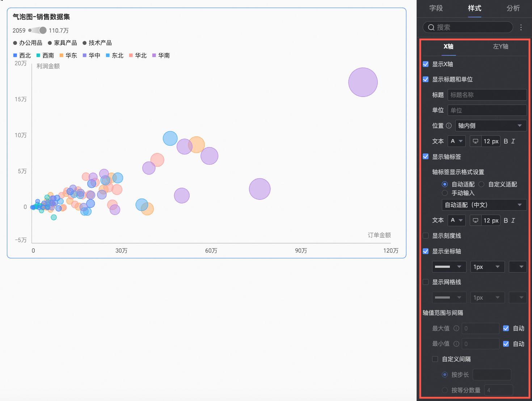Toggle 家具产品 legend marker
Image resolution: width=532 pixels, height=401 pixels.
50,43
